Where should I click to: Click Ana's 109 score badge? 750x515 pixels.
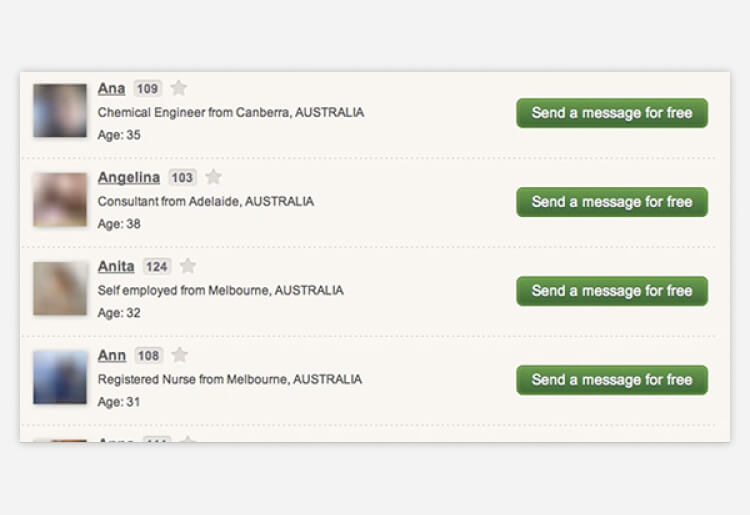(x=147, y=88)
